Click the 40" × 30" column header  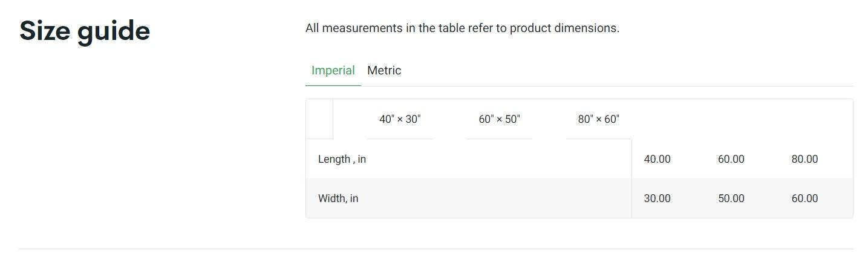[400, 119]
